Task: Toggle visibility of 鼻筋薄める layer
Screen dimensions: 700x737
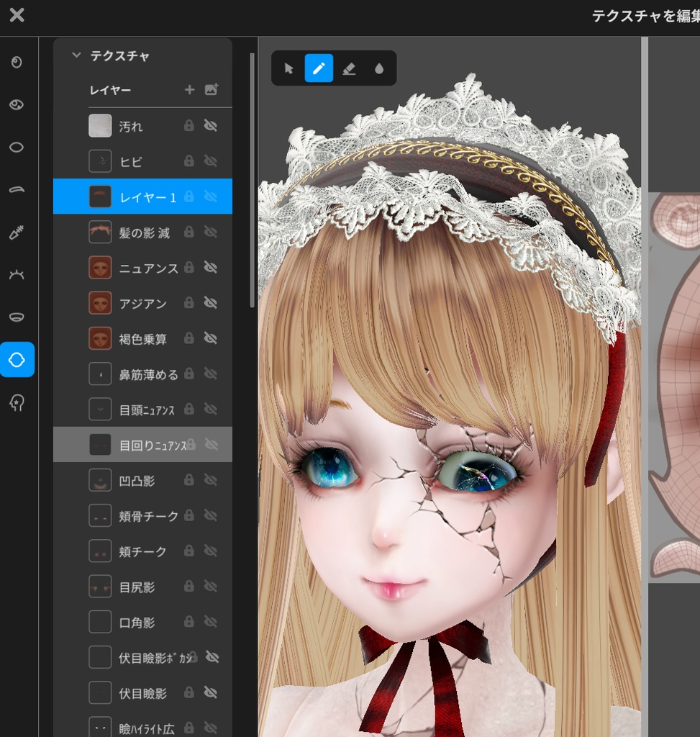Action: pos(211,374)
